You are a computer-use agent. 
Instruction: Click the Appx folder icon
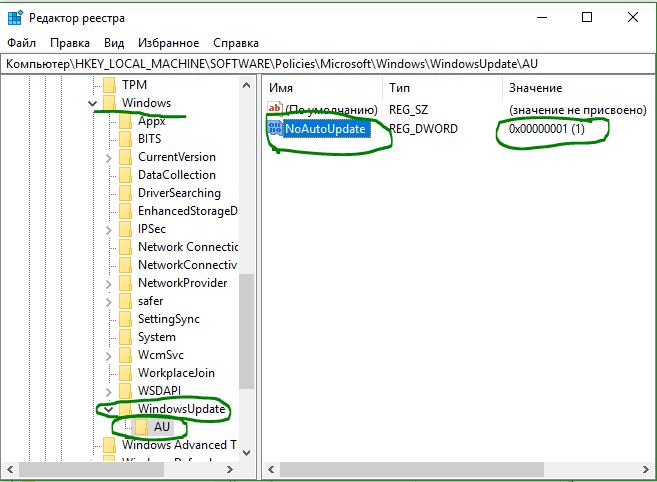click(126, 121)
